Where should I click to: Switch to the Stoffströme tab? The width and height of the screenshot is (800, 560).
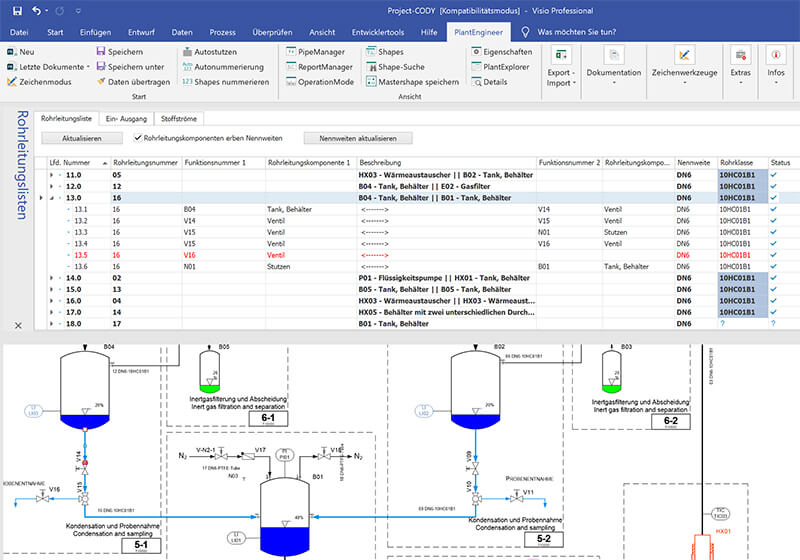179,119
